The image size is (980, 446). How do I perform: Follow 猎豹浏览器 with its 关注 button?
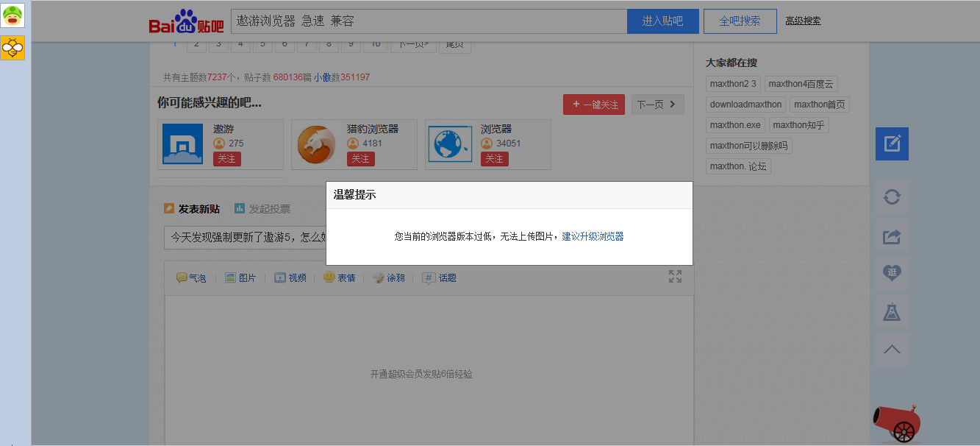tap(361, 159)
